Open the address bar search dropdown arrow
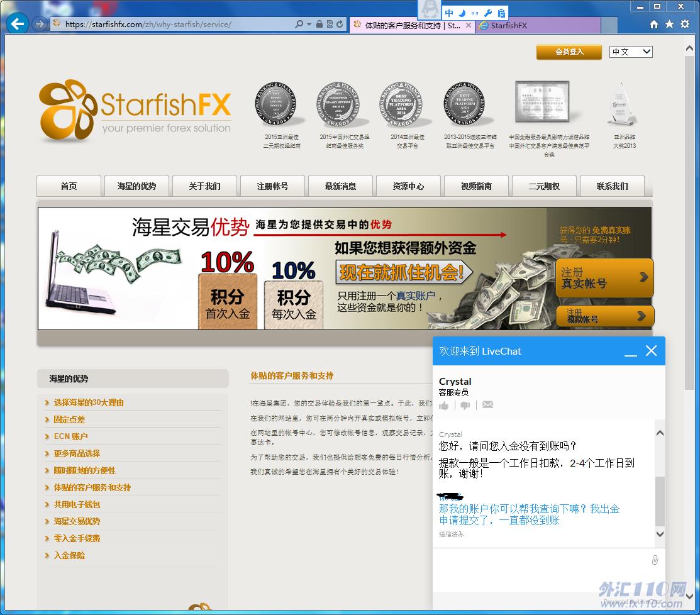Viewport: 700px width, 615px height. (x=309, y=24)
